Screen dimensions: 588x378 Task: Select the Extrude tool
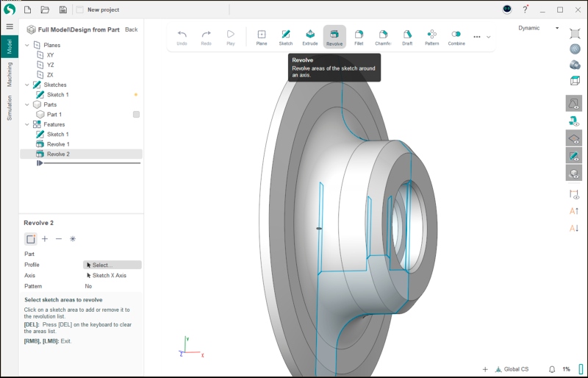point(310,38)
